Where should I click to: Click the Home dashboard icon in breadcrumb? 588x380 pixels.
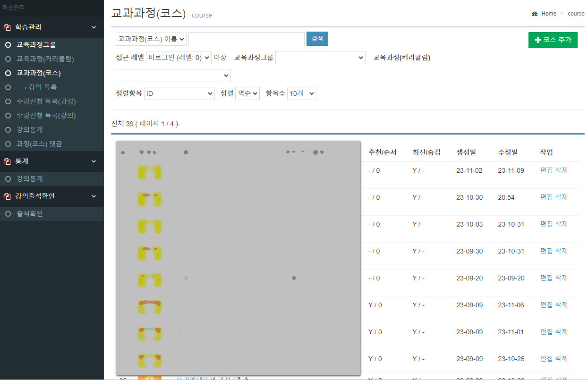coord(535,14)
